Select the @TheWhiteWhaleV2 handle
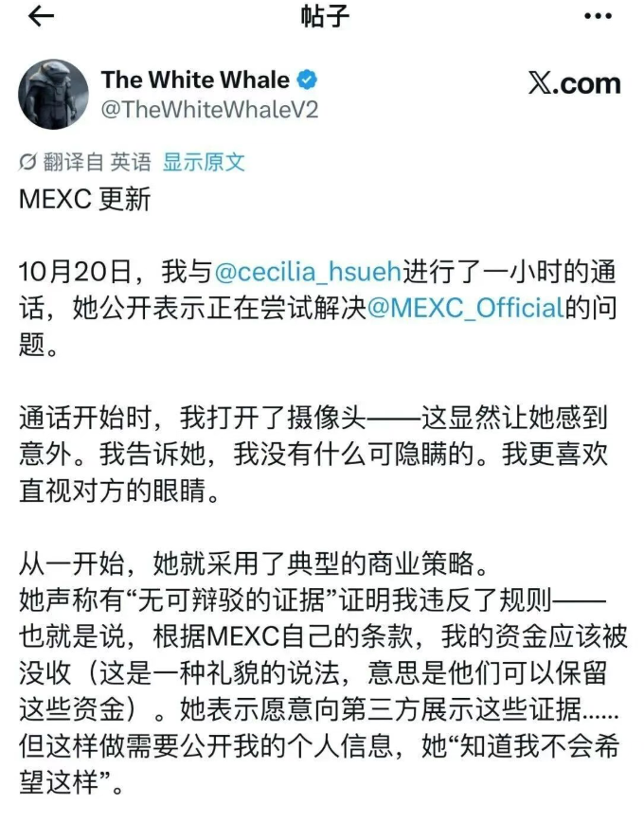This screenshot has width=644, height=822. pyautogui.click(x=209, y=110)
